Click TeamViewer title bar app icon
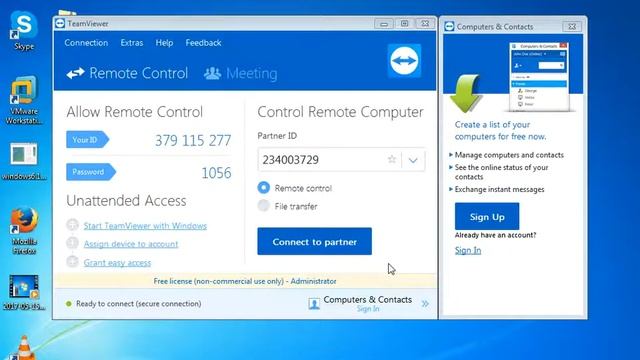Viewport: 640px width, 360px height. pos(60,24)
